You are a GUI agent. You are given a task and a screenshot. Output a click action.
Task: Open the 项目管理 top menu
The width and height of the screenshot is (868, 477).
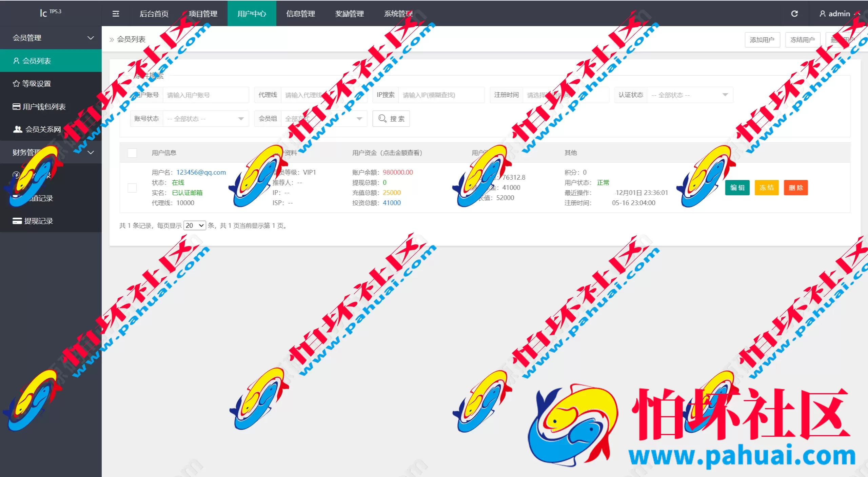[203, 14]
